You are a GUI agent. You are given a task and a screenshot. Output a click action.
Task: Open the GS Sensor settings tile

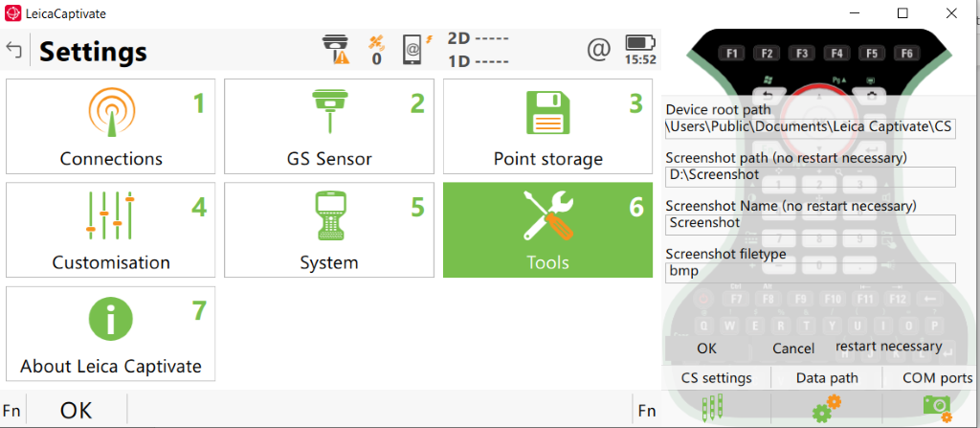click(x=329, y=126)
